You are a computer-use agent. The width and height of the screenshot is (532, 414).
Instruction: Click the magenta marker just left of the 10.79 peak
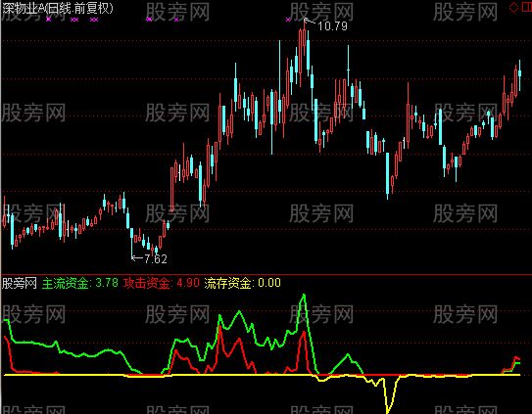tap(288, 20)
